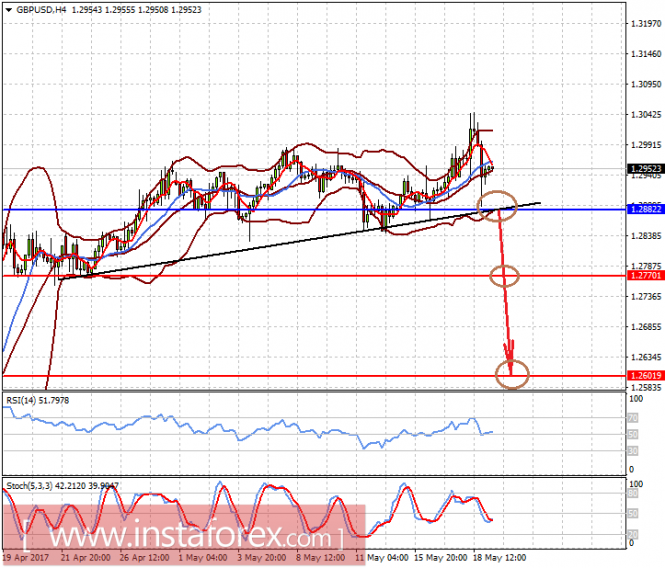Select the blue horizontal support line

pos(314,210)
